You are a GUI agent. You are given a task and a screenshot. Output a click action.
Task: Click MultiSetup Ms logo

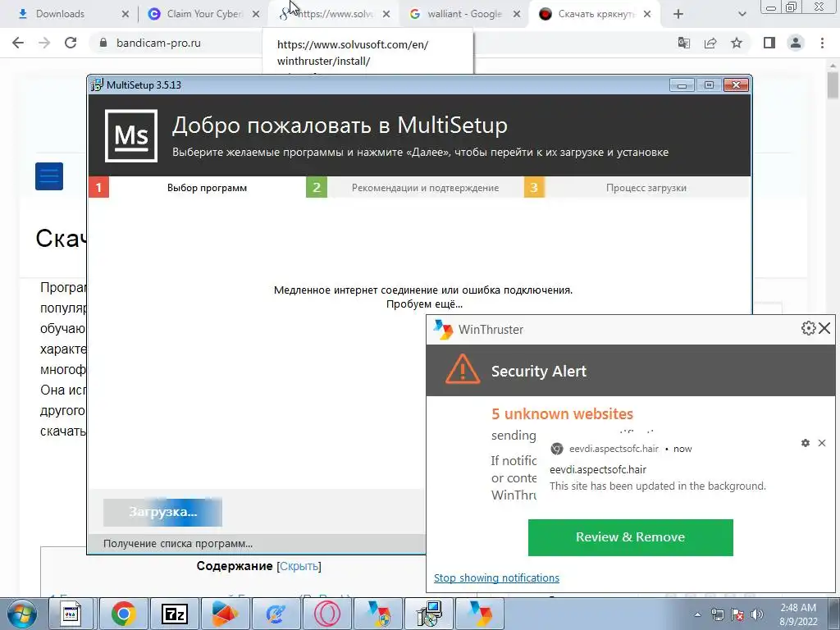click(x=131, y=135)
